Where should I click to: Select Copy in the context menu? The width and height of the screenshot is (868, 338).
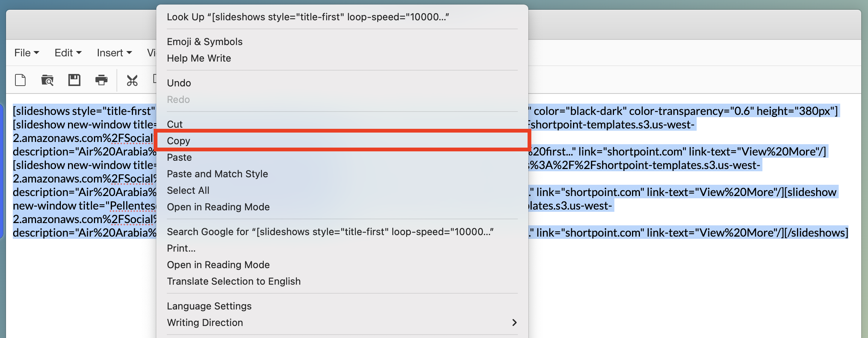(x=342, y=141)
